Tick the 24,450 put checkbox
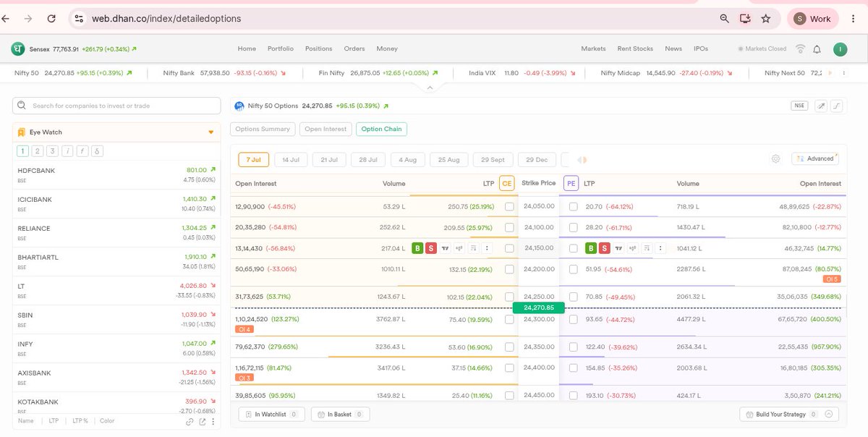868x437 pixels. (574, 396)
